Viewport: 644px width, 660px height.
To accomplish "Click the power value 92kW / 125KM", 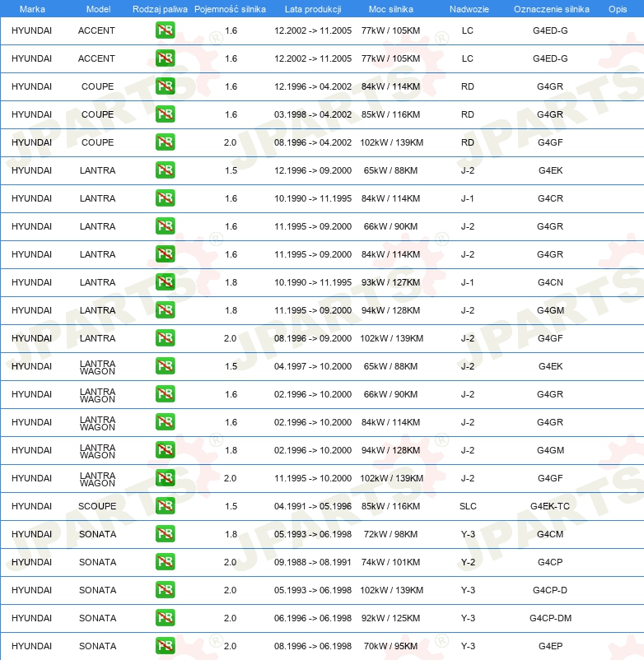I will (x=391, y=618).
